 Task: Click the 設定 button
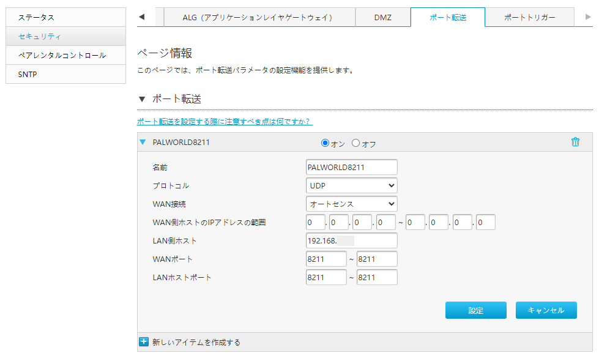(x=475, y=310)
